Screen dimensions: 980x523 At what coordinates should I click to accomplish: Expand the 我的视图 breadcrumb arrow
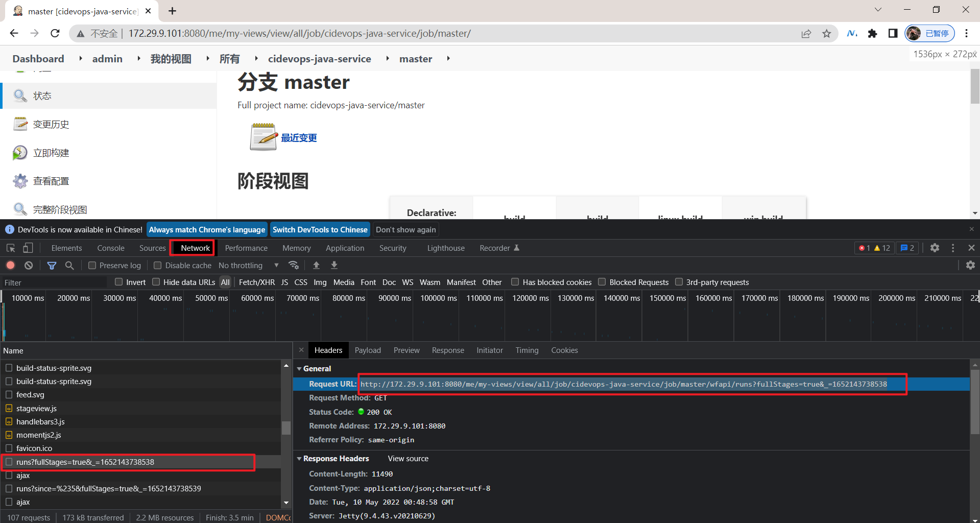pos(208,59)
